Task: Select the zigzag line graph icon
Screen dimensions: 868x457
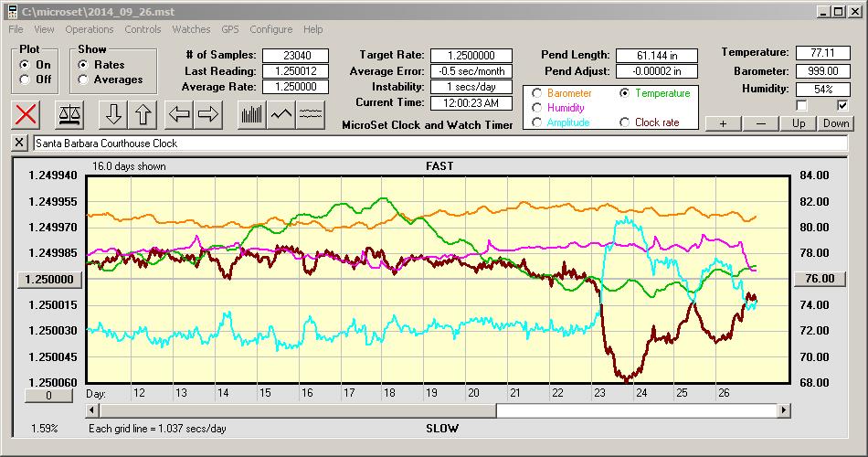Action: pyautogui.click(x=281, y=114)
